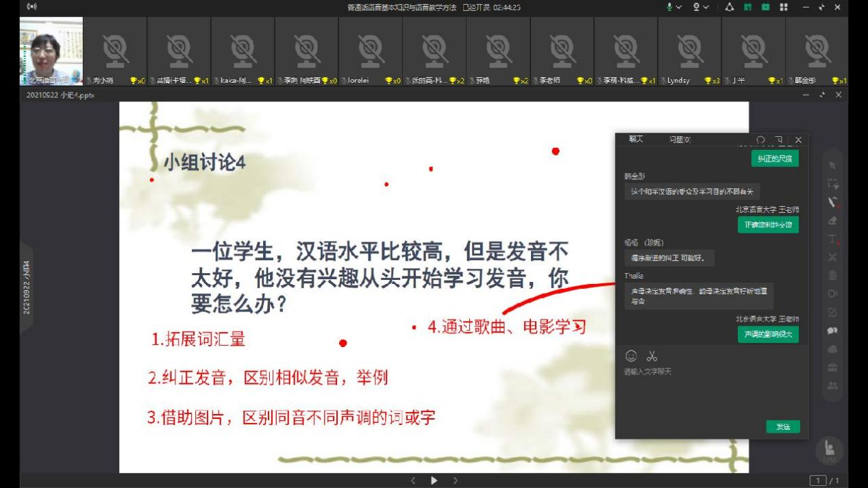Screen dimensions: 868x488
Task: Toggle the microphone mute icon
Action: [x=669, y=7]
